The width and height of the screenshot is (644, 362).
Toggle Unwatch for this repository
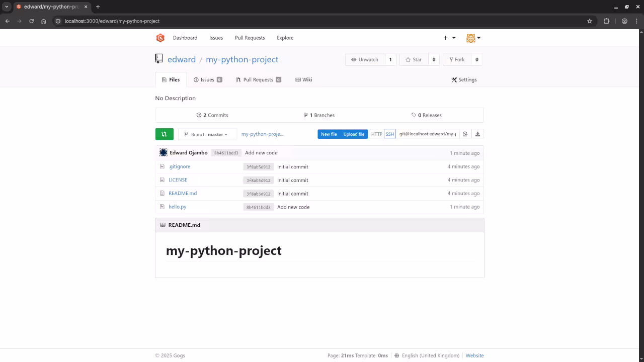(x=364, y=59)
